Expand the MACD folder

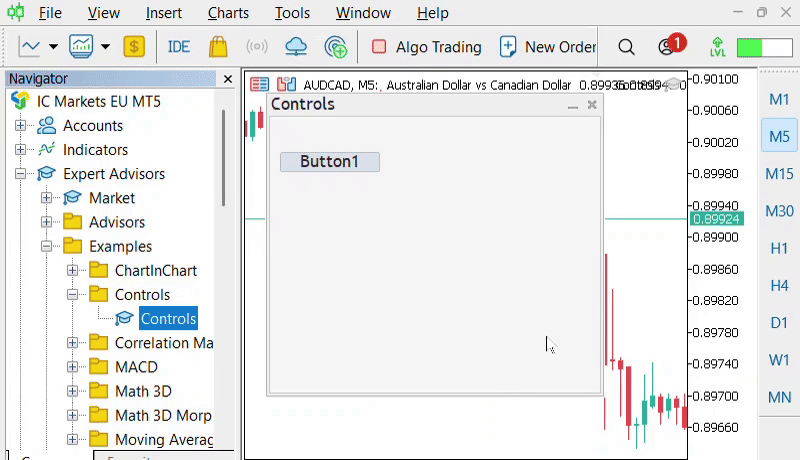[x=72, y=367]
